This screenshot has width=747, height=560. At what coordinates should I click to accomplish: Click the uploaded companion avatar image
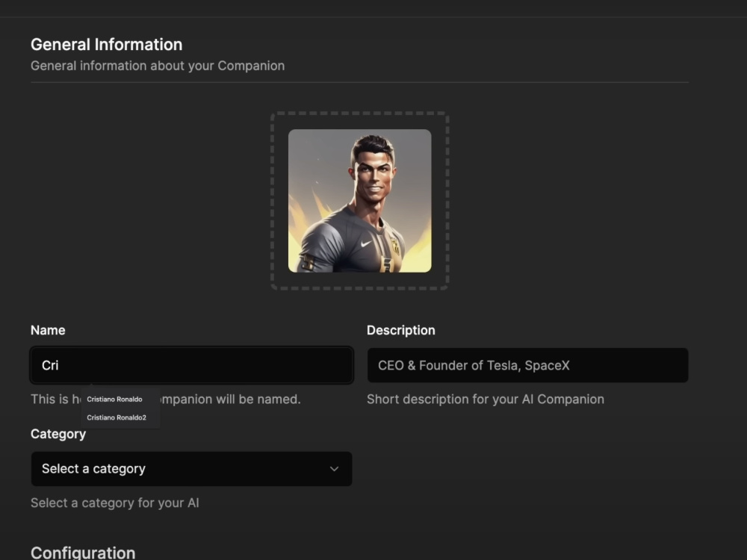pyautogui.click(x=360, y=201)
